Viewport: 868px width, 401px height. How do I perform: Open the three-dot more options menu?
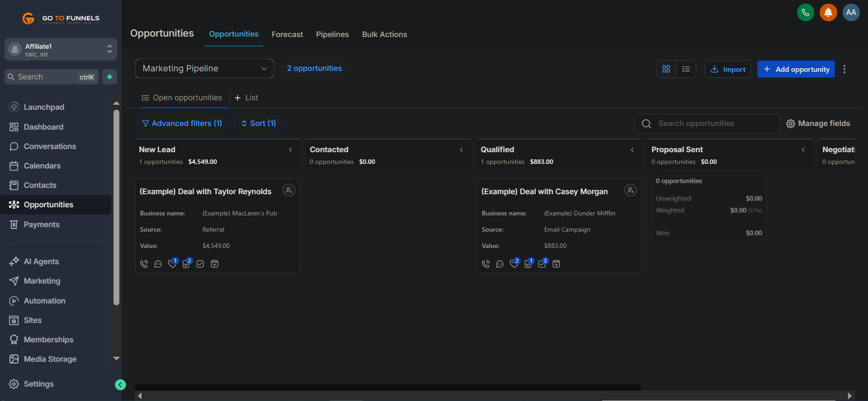tap(844, 69)
